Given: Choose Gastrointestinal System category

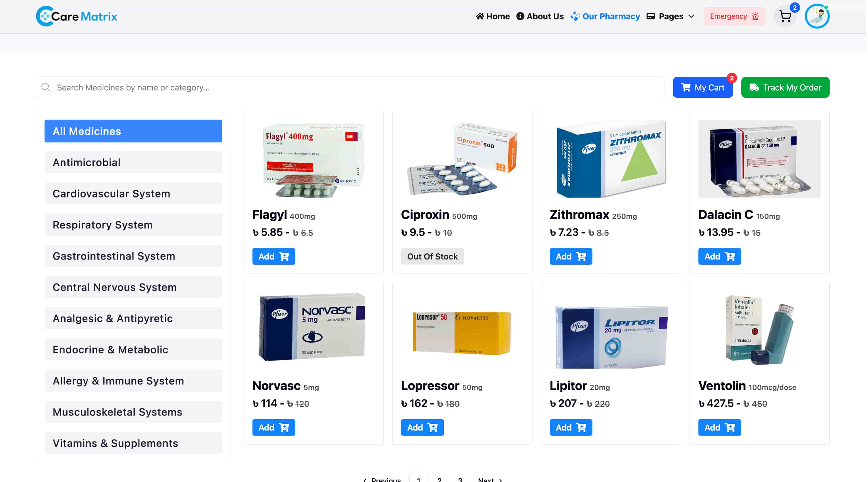Looking at the screenshot, I should click(x=133, y=256).
